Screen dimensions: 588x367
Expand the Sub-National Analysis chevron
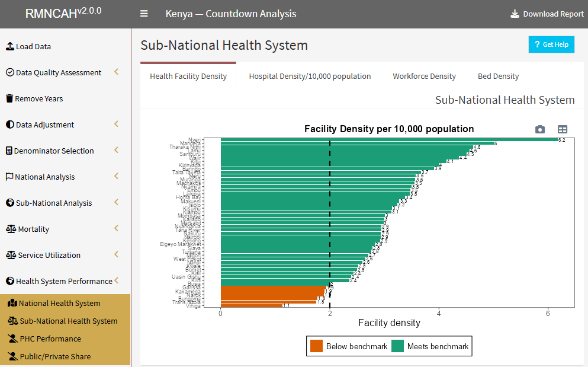coord(116,202)
